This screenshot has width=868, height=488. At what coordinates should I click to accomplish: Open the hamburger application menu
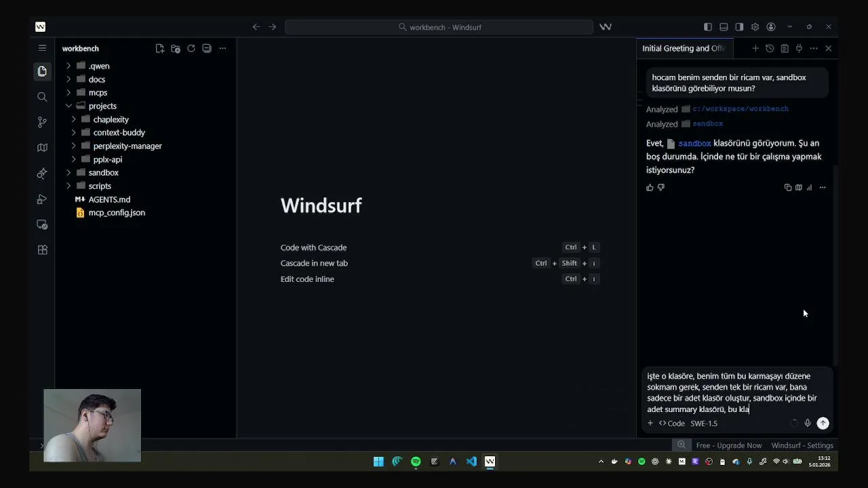pos(42,48)
